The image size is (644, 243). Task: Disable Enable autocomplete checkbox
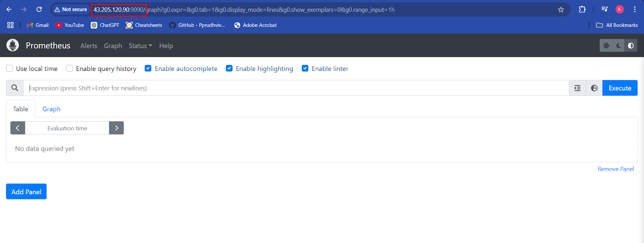click(148, 69)
